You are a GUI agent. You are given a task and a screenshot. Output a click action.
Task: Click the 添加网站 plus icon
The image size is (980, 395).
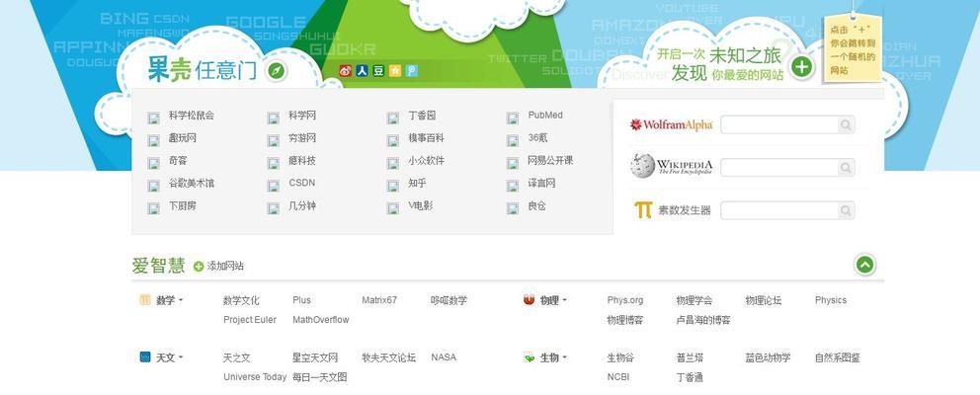pyautogui.click(x=199, y=267)
